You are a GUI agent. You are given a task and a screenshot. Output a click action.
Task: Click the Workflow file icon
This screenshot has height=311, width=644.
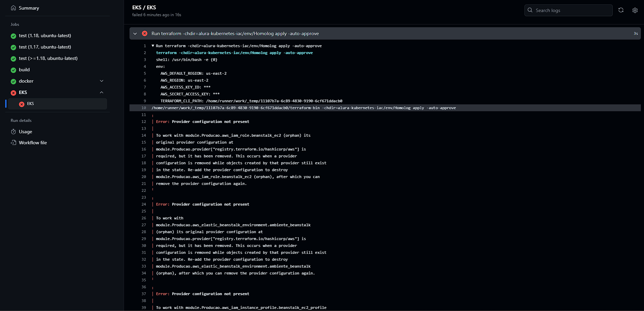(x=13, y=143)
